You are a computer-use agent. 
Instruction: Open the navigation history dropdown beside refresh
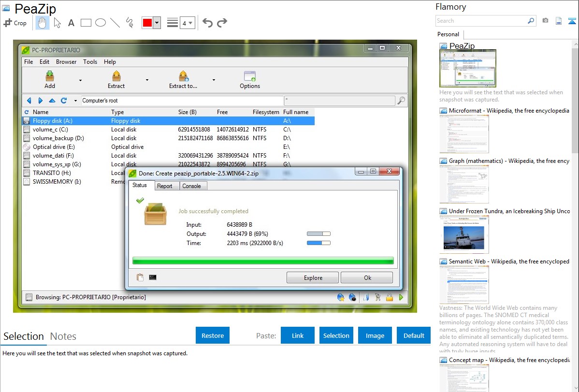coord(75,101)
